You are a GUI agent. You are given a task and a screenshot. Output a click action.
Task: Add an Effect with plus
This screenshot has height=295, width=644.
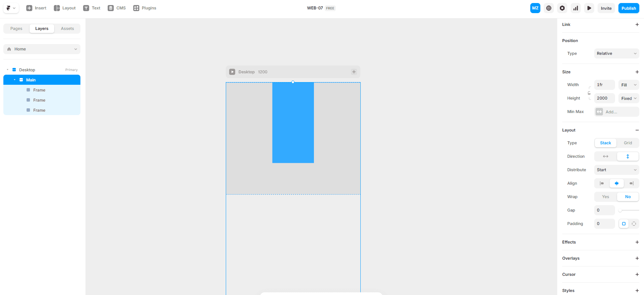[637, 242]
